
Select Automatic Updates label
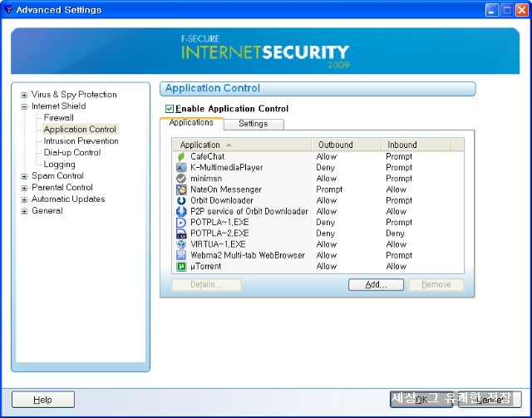click(68, 199)
